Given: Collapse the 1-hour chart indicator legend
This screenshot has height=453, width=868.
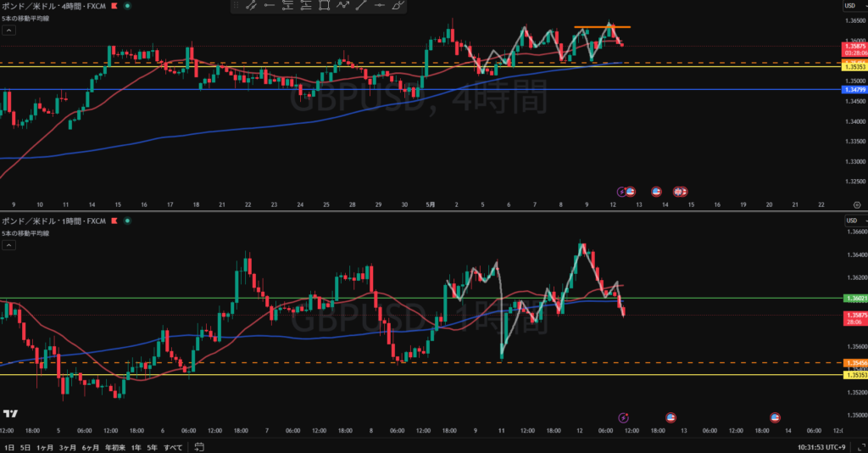Looking at the screenshot, I should point(8,245).
